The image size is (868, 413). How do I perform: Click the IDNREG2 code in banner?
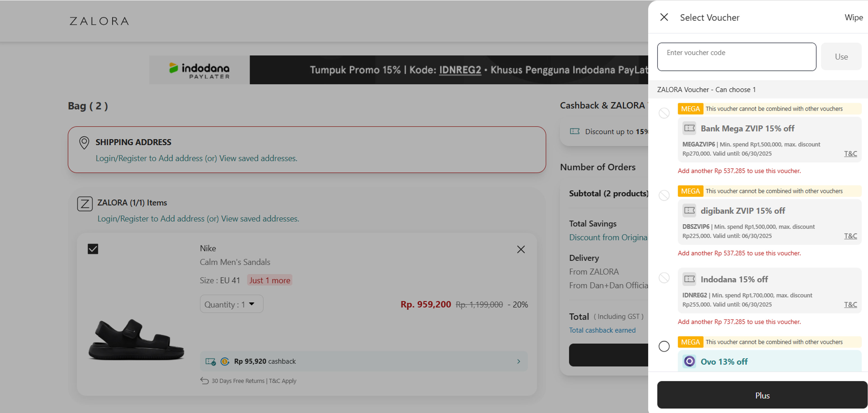tap(460, 70)
